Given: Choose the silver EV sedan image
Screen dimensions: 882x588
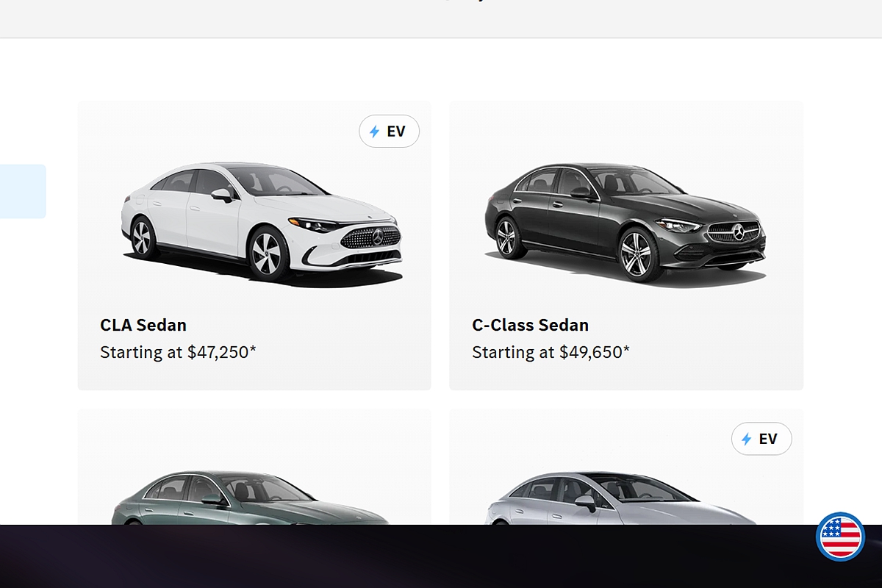Looking at the screenshot, I should coord(621,498).
